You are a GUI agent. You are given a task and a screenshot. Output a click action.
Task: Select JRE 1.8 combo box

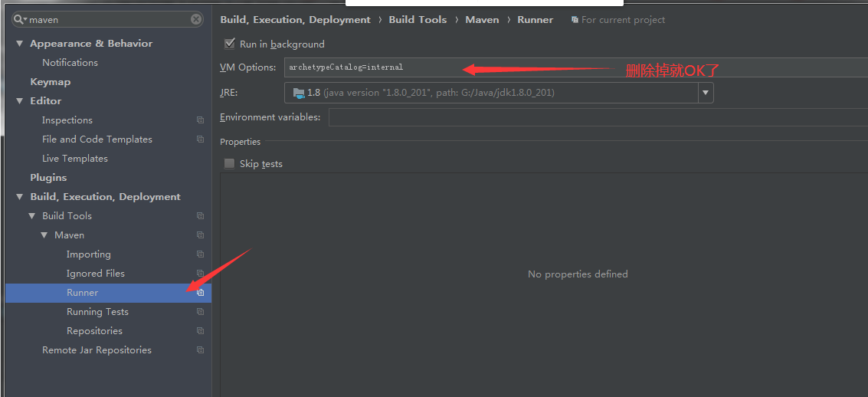(499, 93)
